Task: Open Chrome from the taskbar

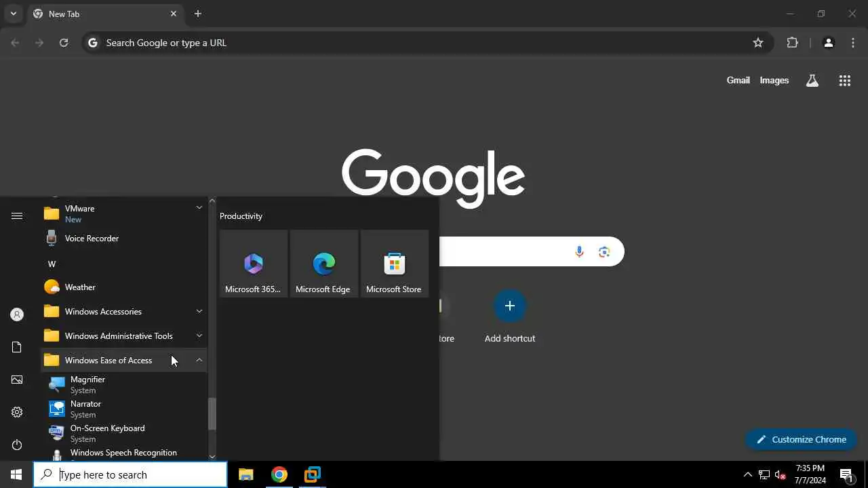Action: click(279, 474)
